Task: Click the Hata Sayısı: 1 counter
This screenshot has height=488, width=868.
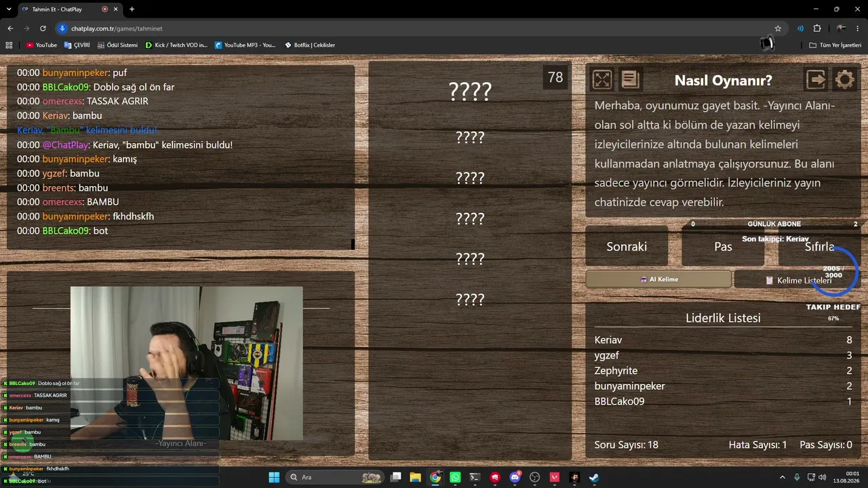Action: pyautogui.click(x=757, y=445)
